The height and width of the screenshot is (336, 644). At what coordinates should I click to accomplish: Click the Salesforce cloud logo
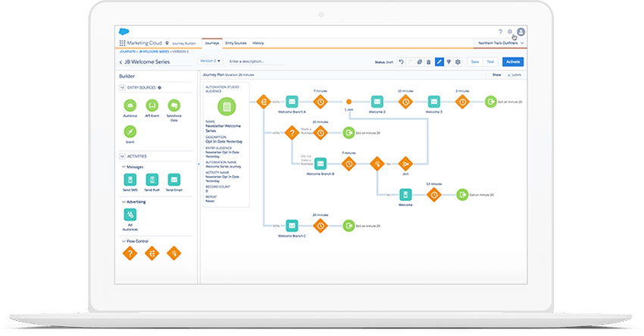pos(123,31)
